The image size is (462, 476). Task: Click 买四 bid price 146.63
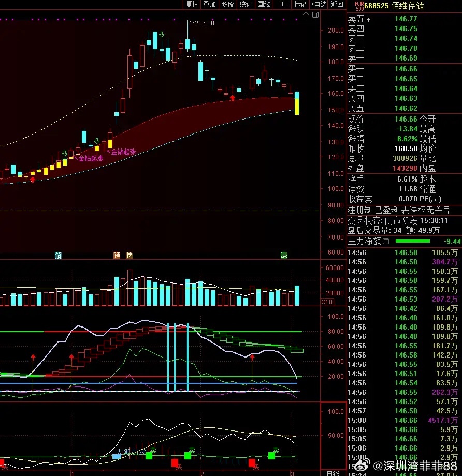(406, 98)
